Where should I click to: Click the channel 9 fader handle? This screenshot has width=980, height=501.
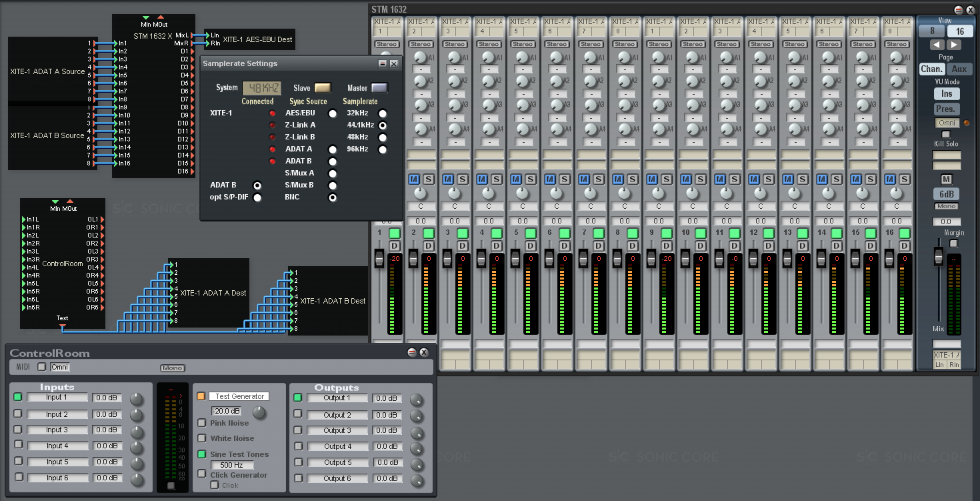[651, 258]
